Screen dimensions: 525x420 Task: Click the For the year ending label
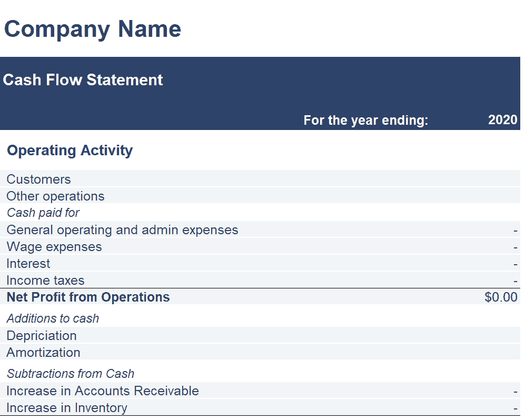pos(365,120)
